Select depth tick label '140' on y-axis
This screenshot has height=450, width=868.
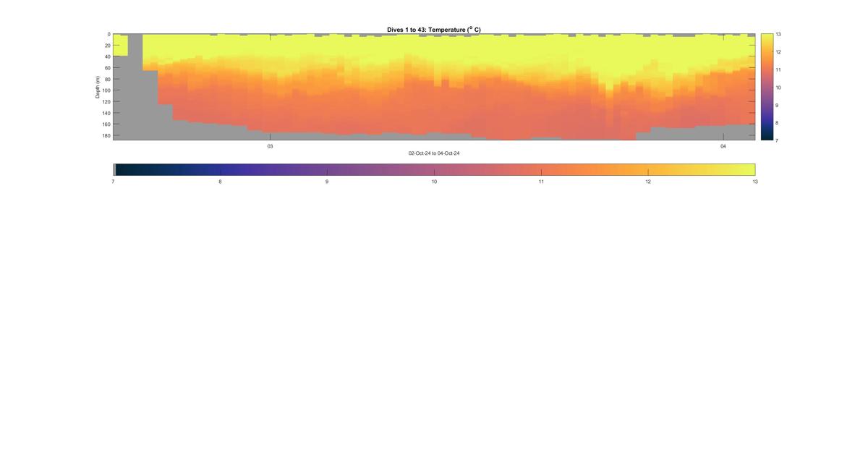(x=106, y=113)
